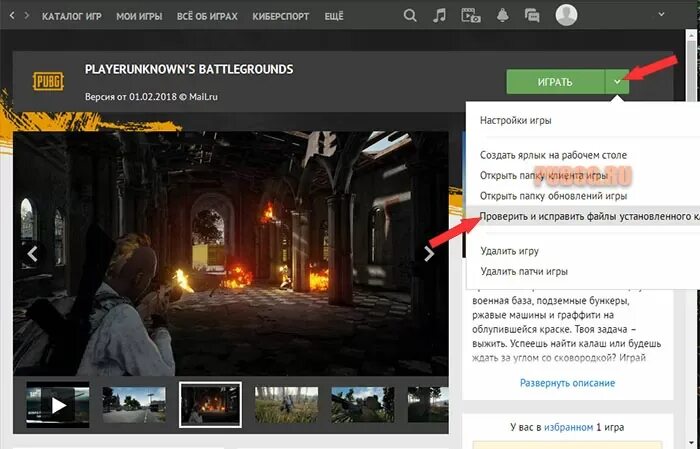
Task: Click the main burning church screenshot
Action: (x=231, y=254)
